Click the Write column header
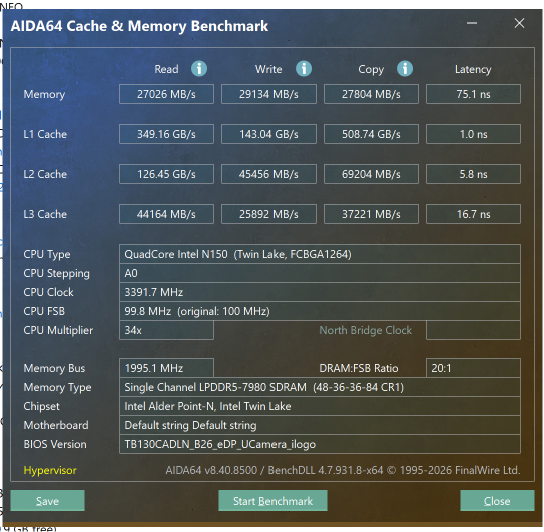Image resolution: width=544 pixels, height=532 pixels. pyautogui.click(x=269, y=69)
